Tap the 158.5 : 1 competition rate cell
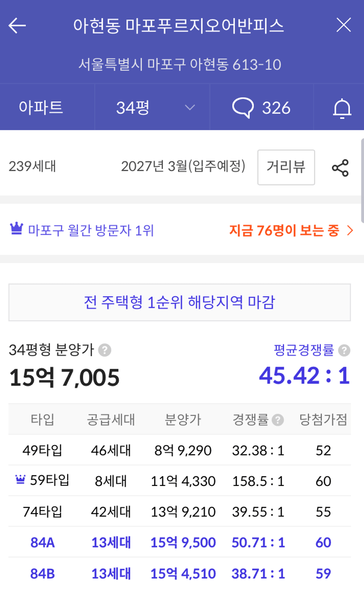 coord(258,481)
